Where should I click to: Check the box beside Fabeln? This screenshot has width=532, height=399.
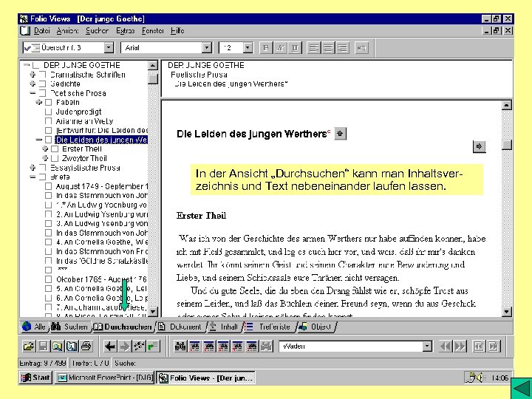point(48,103)
